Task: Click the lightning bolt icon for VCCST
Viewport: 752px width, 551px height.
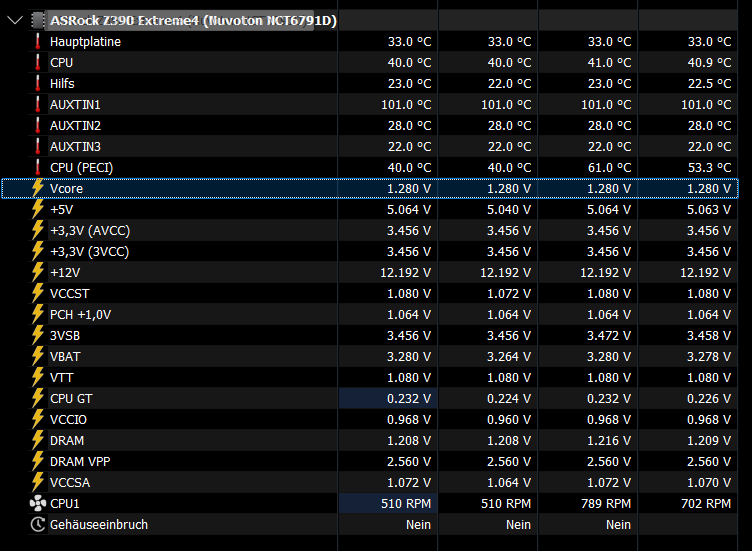Action: click(38, 293)
